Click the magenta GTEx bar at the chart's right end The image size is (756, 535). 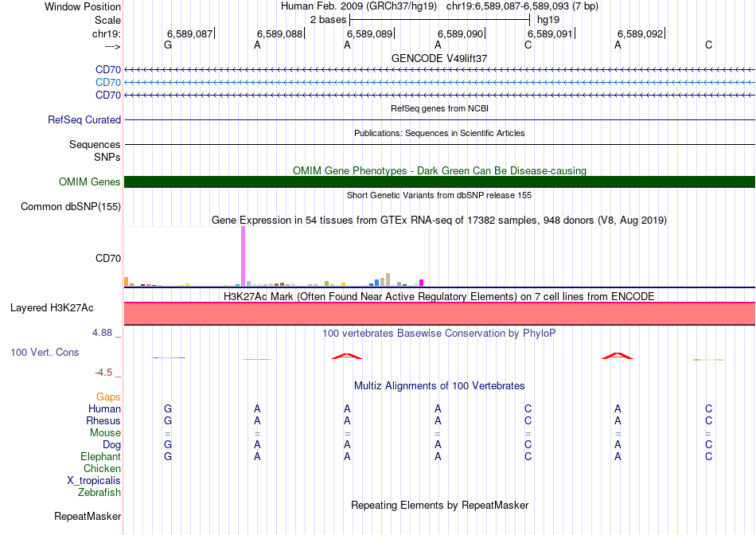[422, 283]
